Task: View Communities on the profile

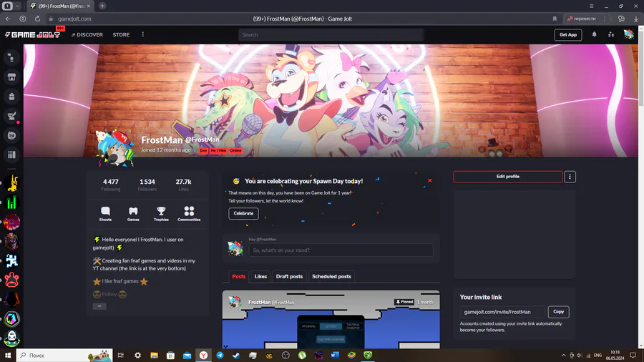Action: click(x=189, y=214)
